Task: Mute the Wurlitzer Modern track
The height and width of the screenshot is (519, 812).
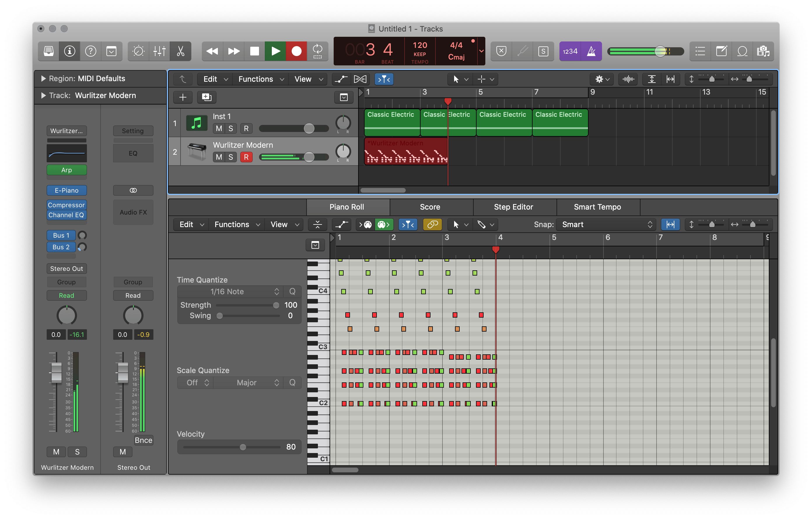Action: click(x=219, y=157)
